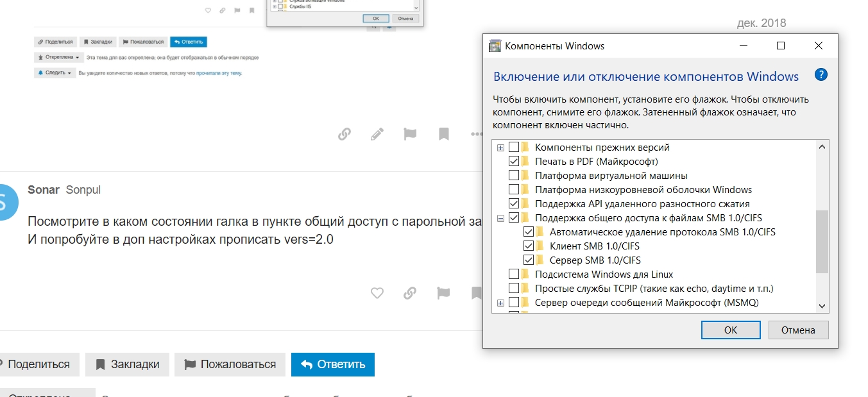The height and width of the screenshot is (397, 868).
Task: Click folder icon beside Печать в PDF (Майкрософт)
Action: click(526, 162)
